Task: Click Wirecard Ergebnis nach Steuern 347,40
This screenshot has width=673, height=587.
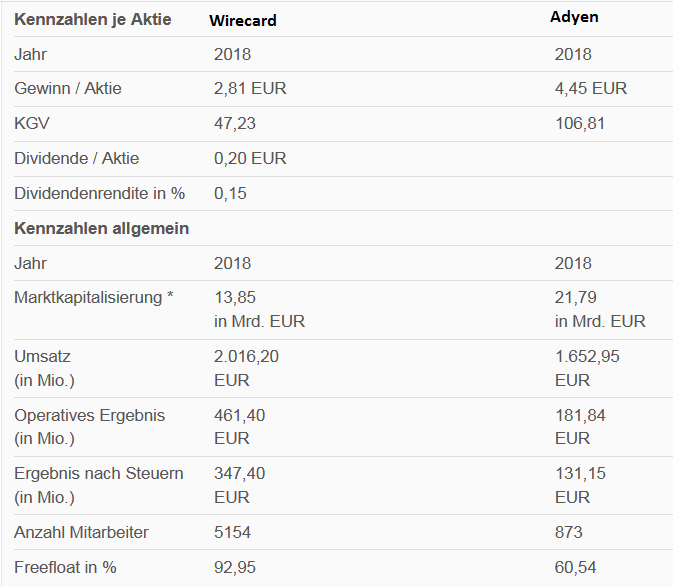Action: tap(239, 474)
